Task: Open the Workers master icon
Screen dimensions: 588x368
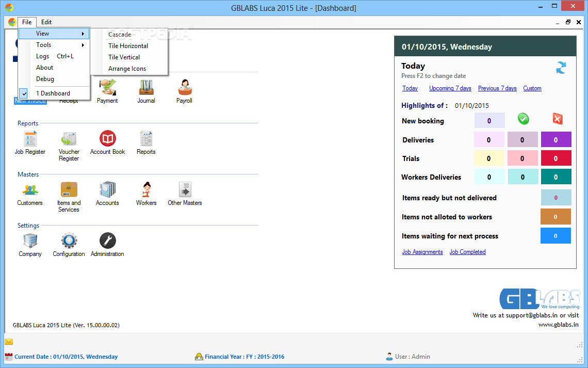Action: (x=146, y=189)
